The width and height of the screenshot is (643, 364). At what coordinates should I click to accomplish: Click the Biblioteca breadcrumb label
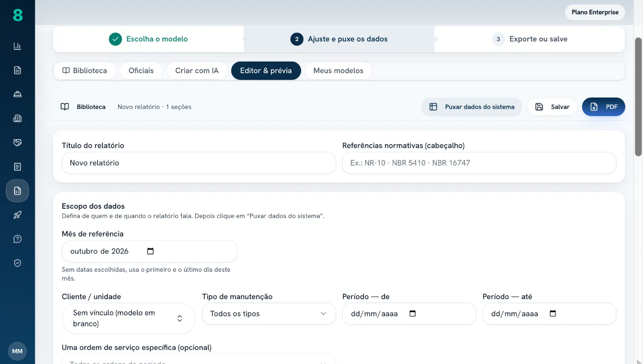coord(91,107)
